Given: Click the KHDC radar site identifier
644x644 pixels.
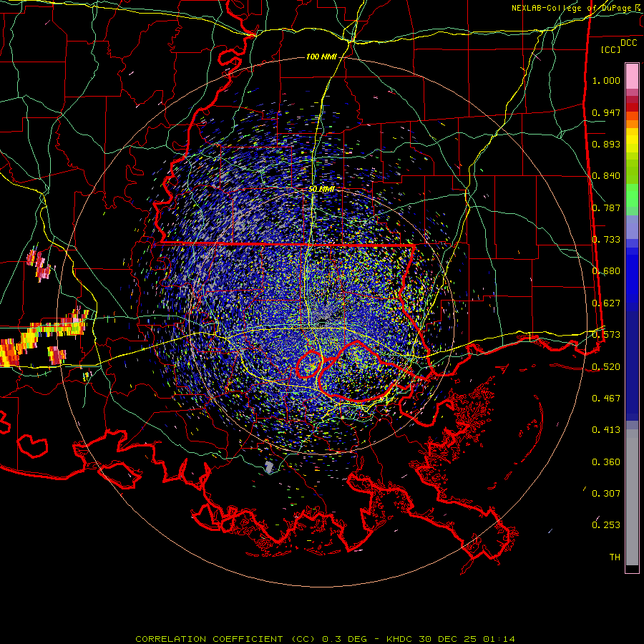Looking at the screenshot, I should click(400, 639).
